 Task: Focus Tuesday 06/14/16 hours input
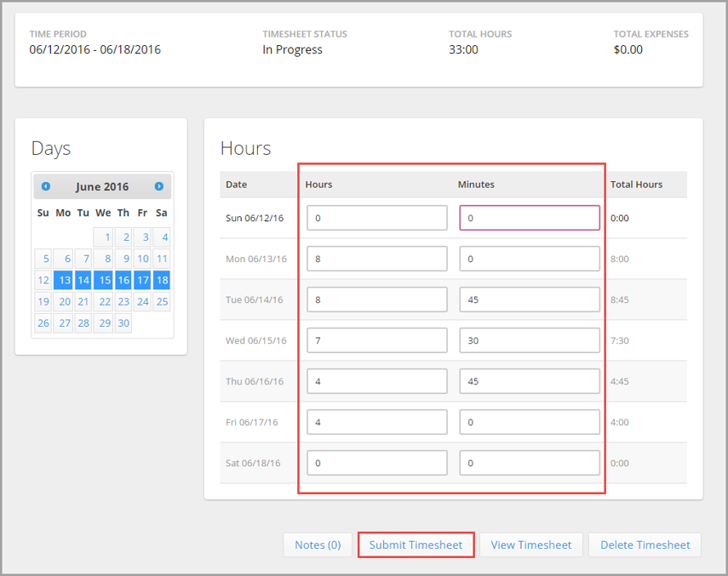377,299
